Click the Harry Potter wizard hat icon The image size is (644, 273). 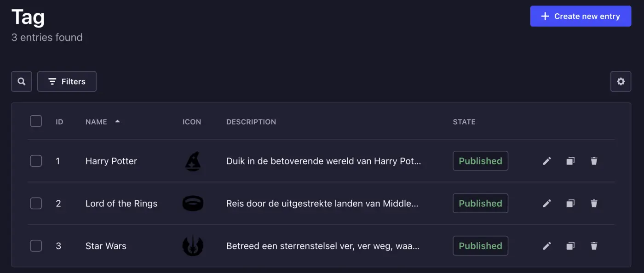(x=192, y=161)
